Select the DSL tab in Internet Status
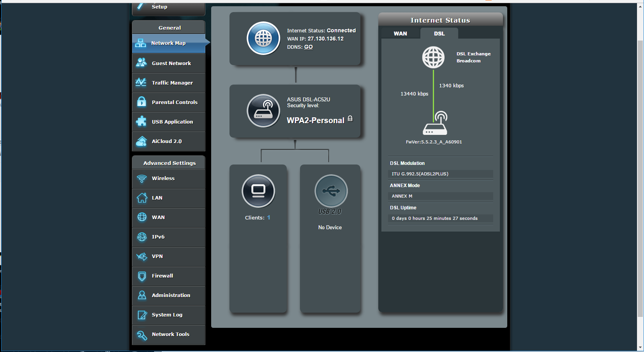This screenshot has height=352, width=644. [439, 34]
